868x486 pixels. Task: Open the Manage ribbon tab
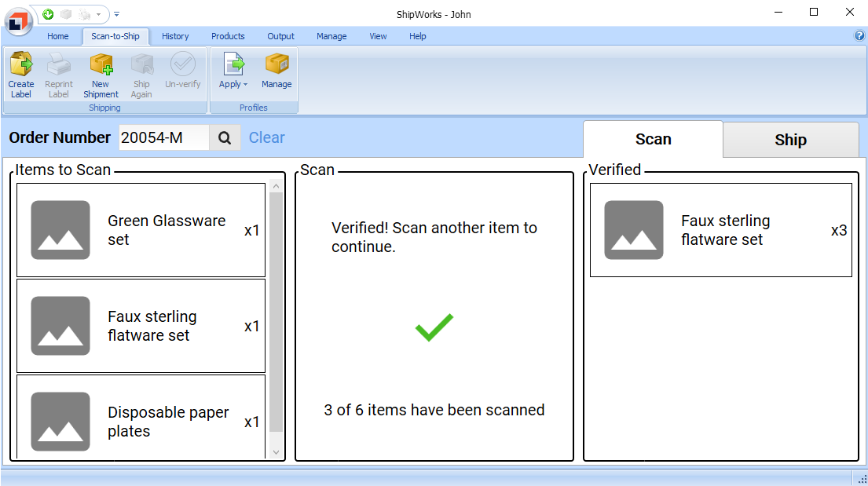point(331,36)
